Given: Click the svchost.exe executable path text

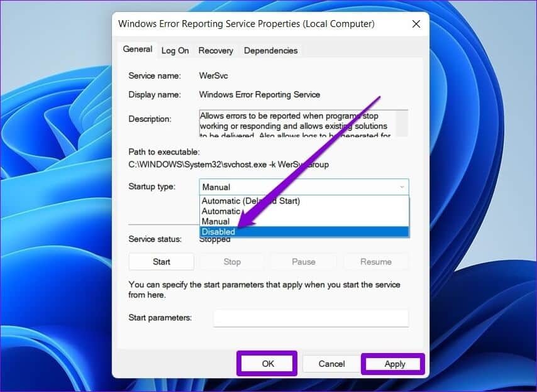Looking at the screenshot, I should [x=228, y=165].
